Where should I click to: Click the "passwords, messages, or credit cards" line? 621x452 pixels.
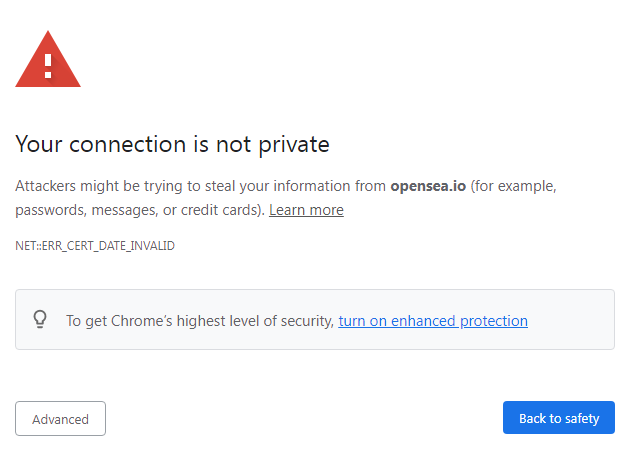tap(140, 210)
